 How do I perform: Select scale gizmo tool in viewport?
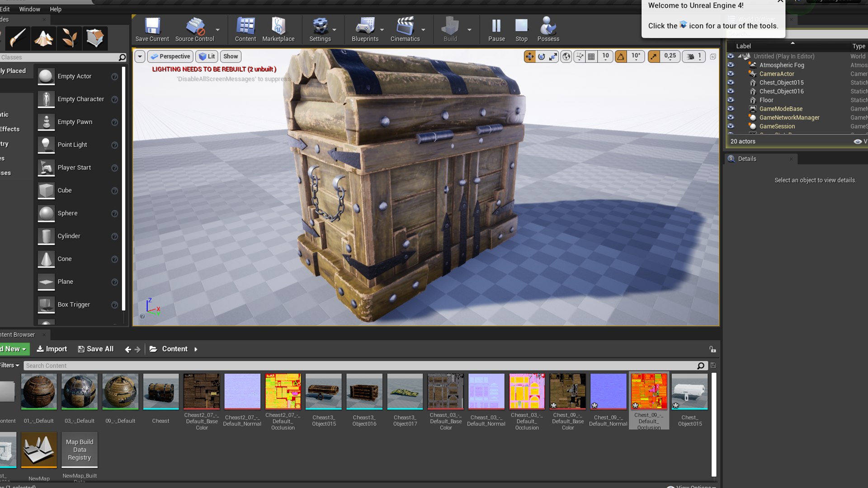(553, 56)
